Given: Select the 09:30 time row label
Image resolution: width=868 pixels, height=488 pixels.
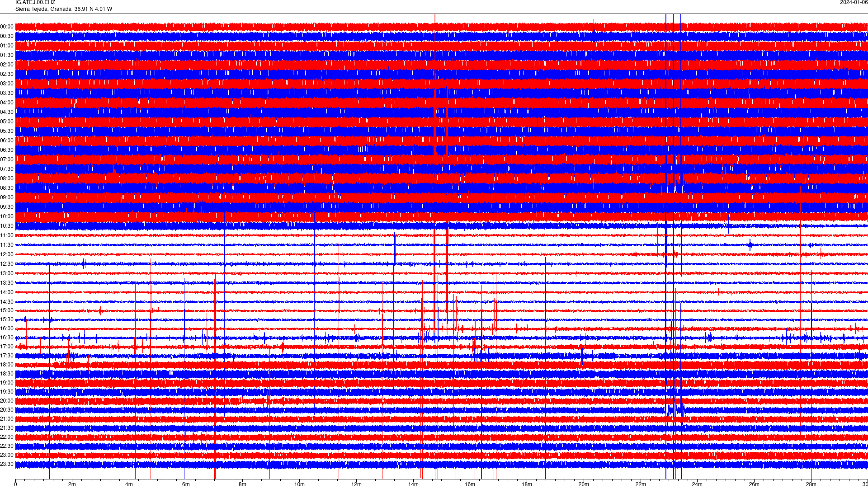Looking at the screenshot, I should pyautogui.click(x=7, y=207).
